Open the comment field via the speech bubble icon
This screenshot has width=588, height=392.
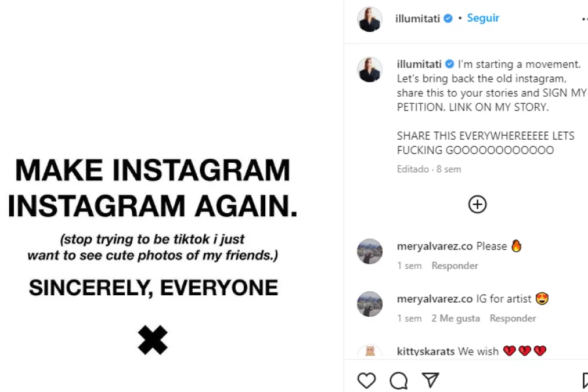(x=399, y=380)
